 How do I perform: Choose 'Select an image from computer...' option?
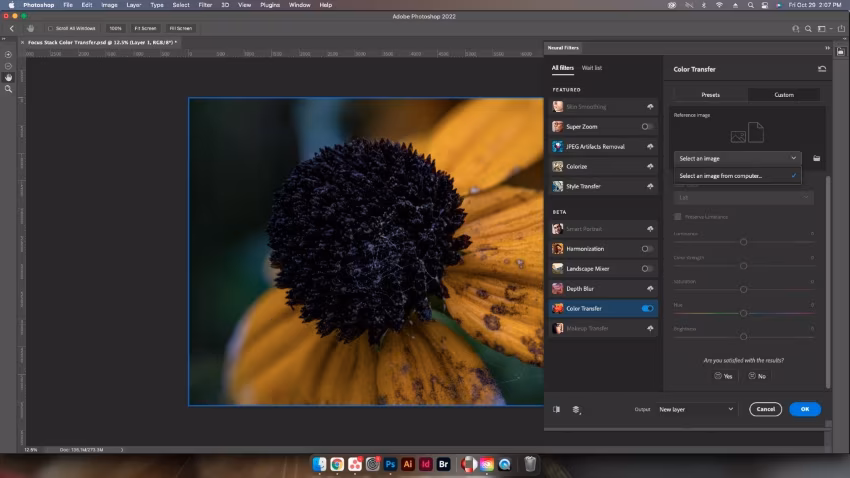[x=720, y=176]
